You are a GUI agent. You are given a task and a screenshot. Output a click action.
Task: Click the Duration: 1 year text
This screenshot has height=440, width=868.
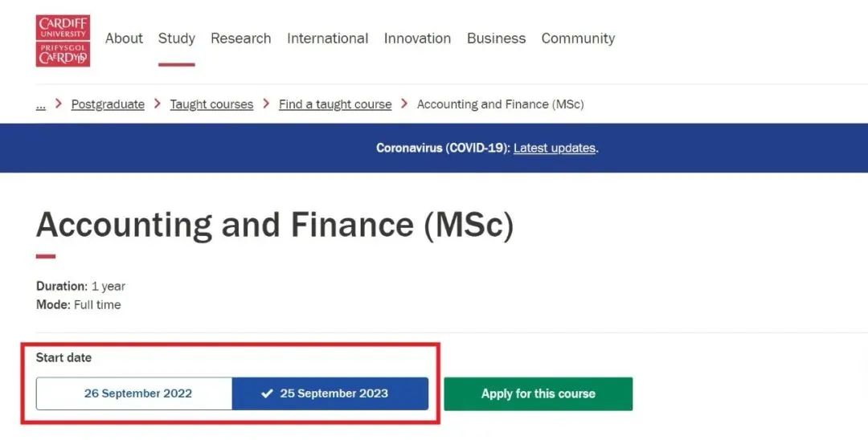80,286
